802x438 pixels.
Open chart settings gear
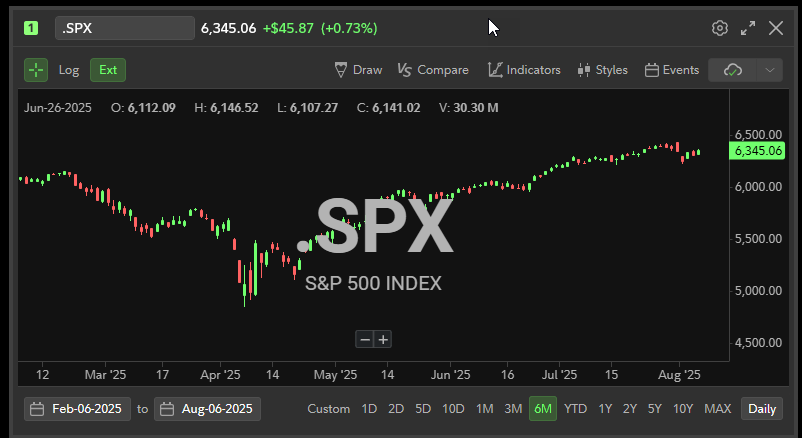coord(719,28)
